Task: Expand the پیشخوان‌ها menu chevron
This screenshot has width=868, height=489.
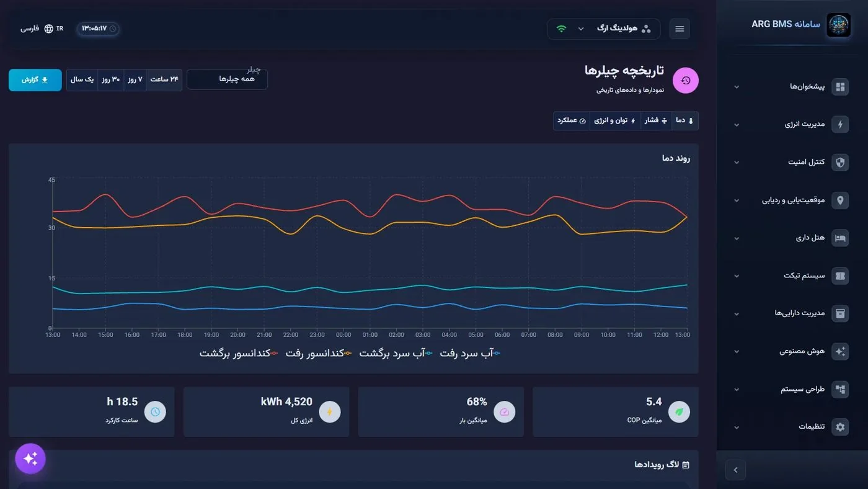Action: 737,87
